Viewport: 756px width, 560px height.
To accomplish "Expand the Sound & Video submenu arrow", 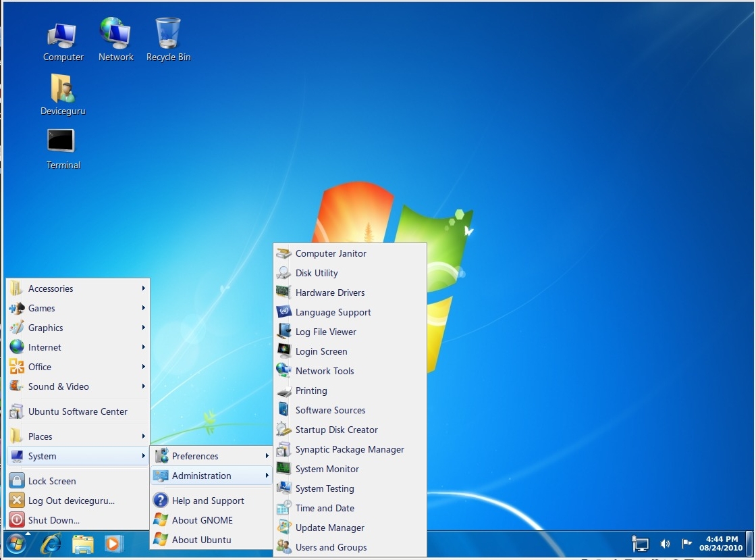I will (x=143, y=386).
